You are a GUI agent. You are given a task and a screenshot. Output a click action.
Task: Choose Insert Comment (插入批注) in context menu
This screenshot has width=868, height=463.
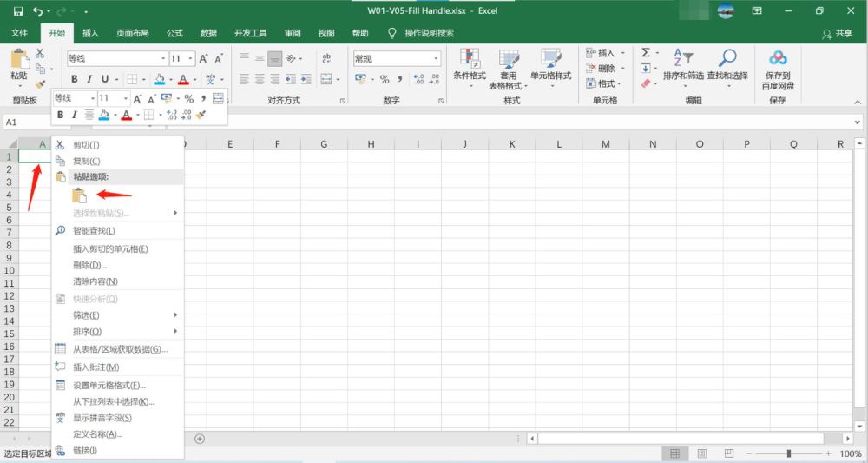118,367
